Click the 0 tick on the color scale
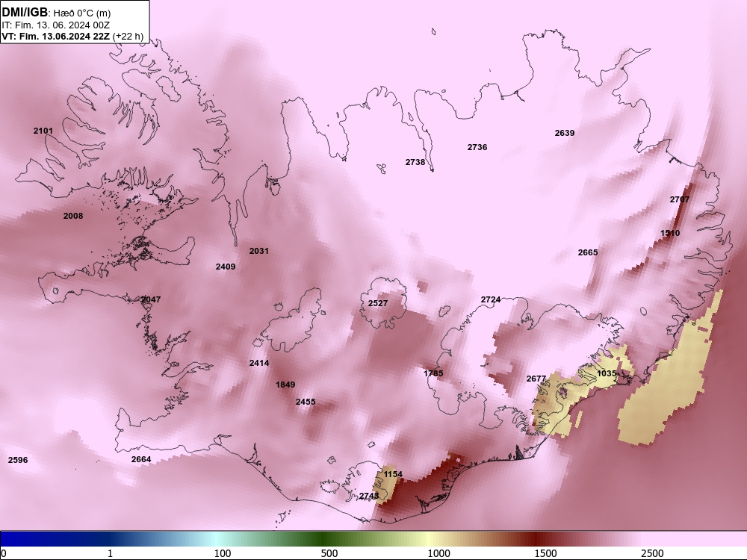 4,553
